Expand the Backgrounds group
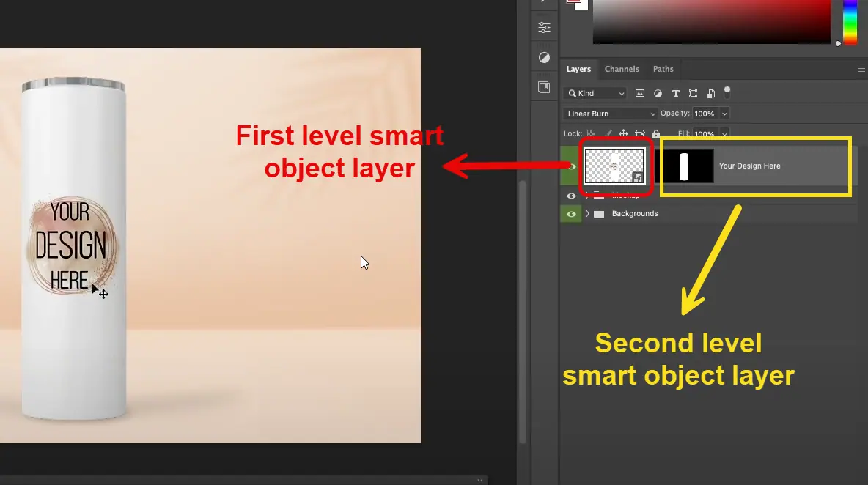Viewport: 868px width, 485px height. (x=587, y=214)
